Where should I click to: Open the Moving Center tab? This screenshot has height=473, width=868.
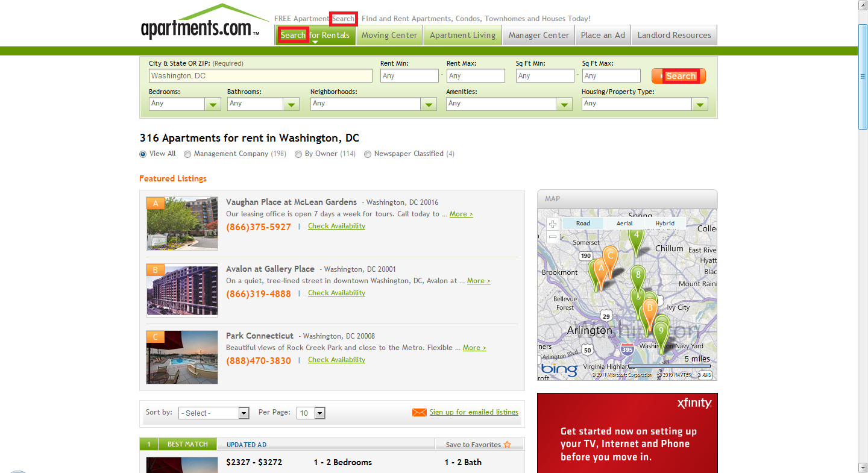point(389,35)
